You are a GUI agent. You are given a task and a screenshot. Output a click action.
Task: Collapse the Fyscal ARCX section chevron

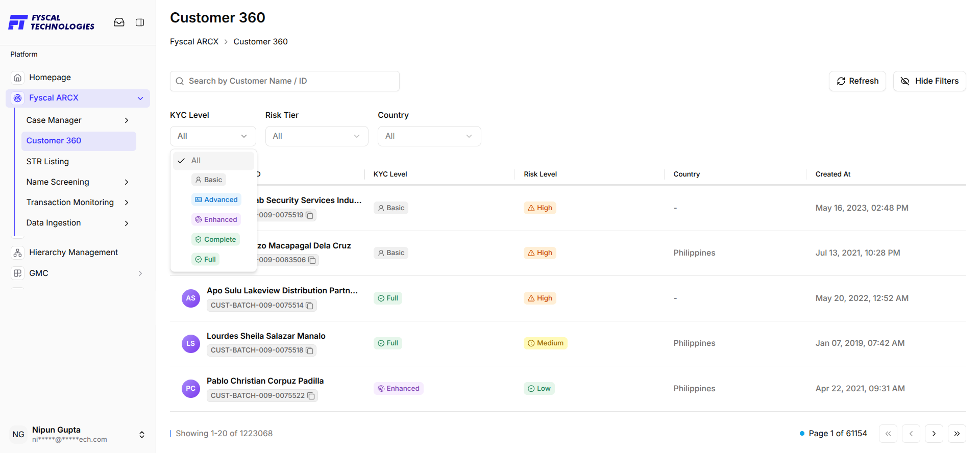point(140,98)
